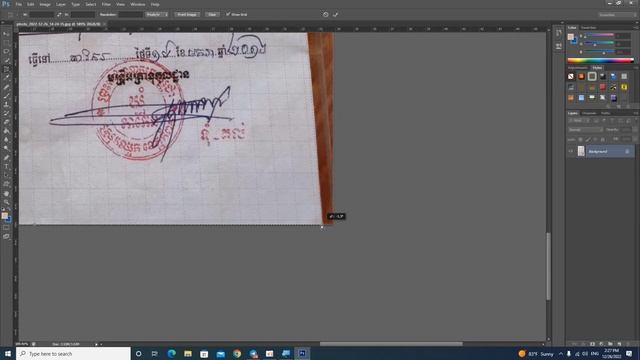Select the Pen tool
The image size is (640, 360).
tap(6, 158)
